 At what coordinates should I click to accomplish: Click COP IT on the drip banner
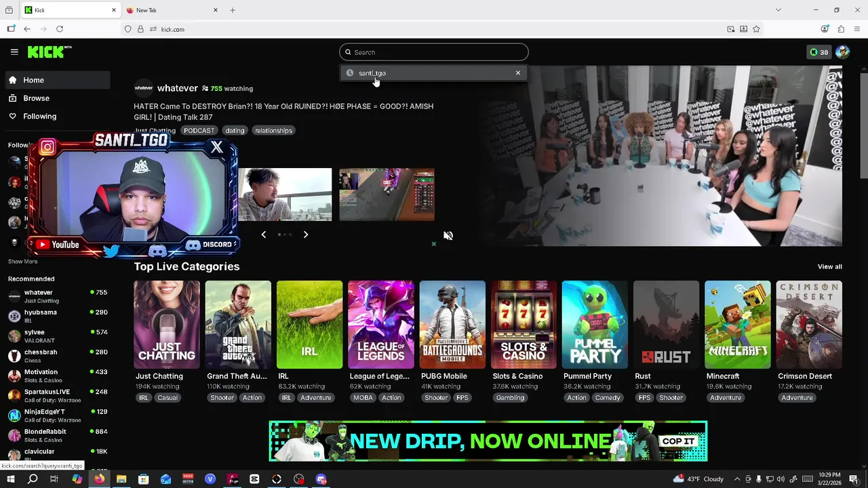click(679, 441)
